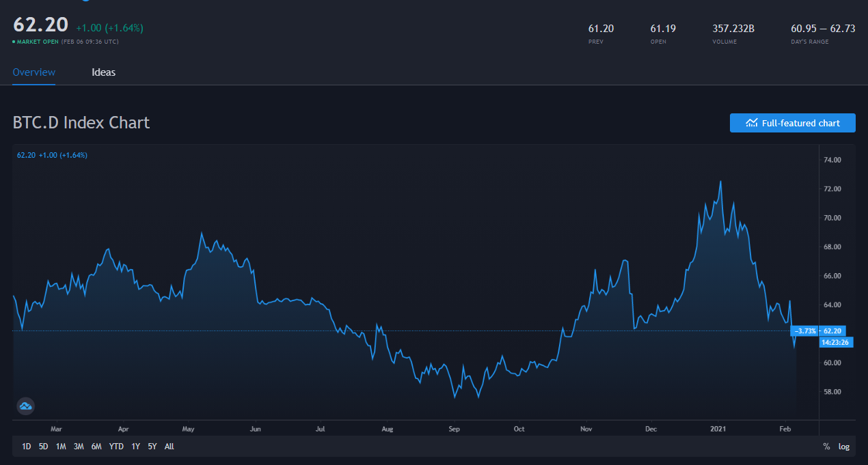Click the 58.00 price axis label
The height and width of the screenshot is (465, 868).
tap(832, 392)
